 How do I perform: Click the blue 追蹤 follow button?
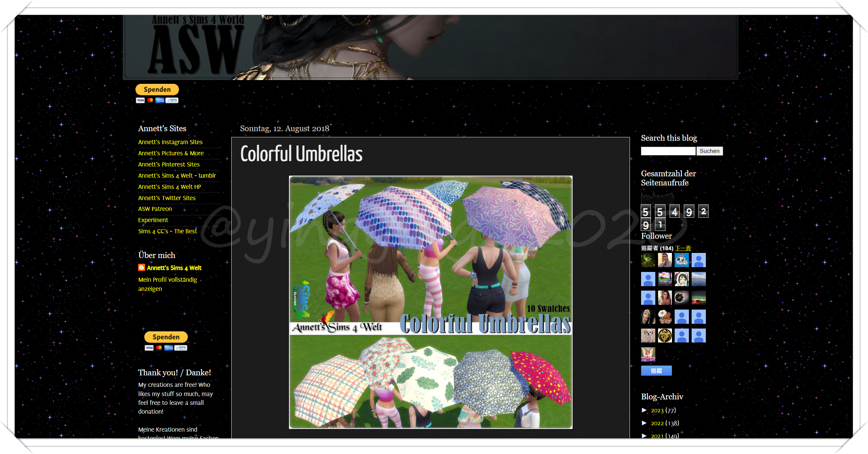click(x=656, y=371)
